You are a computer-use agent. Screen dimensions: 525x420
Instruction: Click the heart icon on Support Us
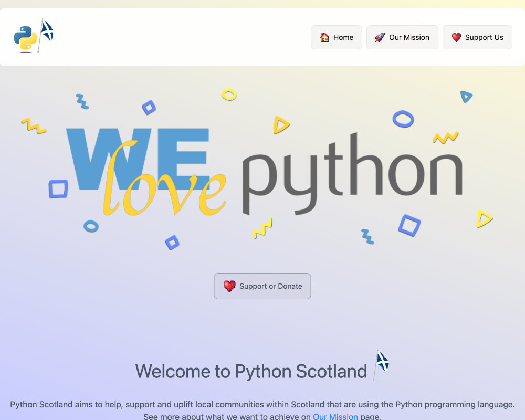[456, 37]
